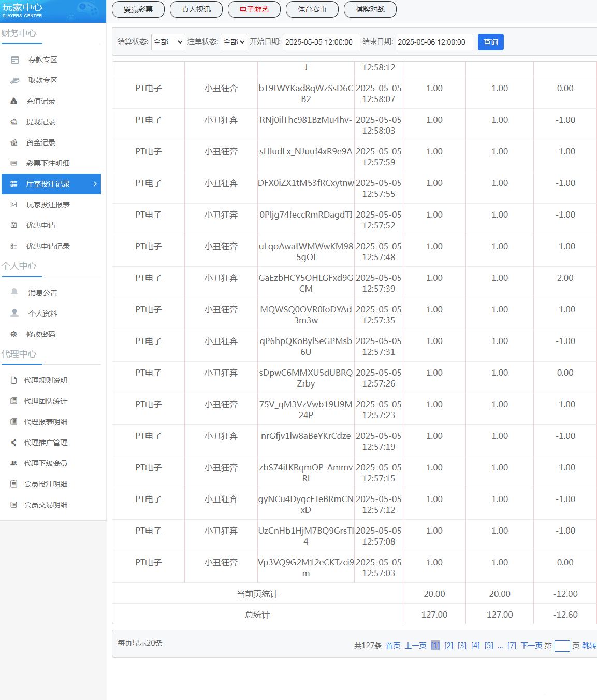This screenshot has height=700, width=597.
Task: Select the 体育赛事 tab
Action: point(312,9)
